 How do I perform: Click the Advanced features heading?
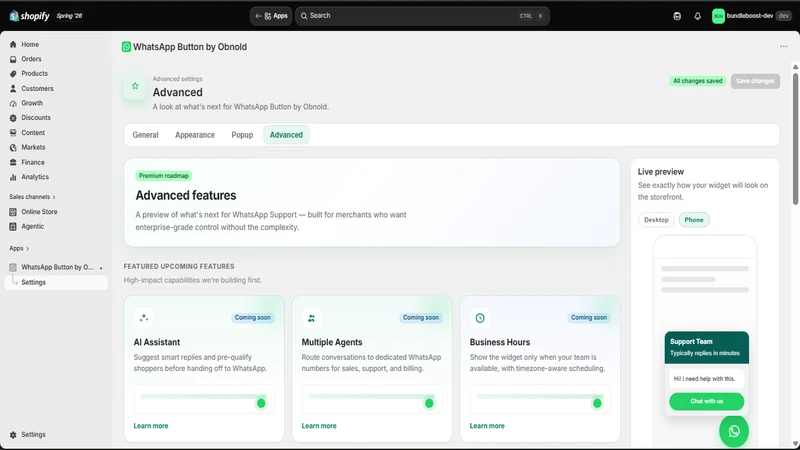tap(186, 195)
